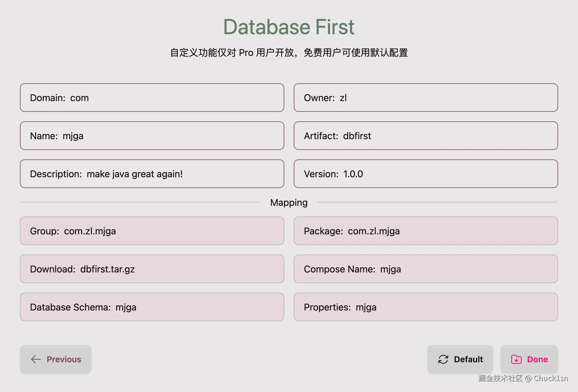Click the Database Schema field
578x392 pixels.
tap(152, 307)
